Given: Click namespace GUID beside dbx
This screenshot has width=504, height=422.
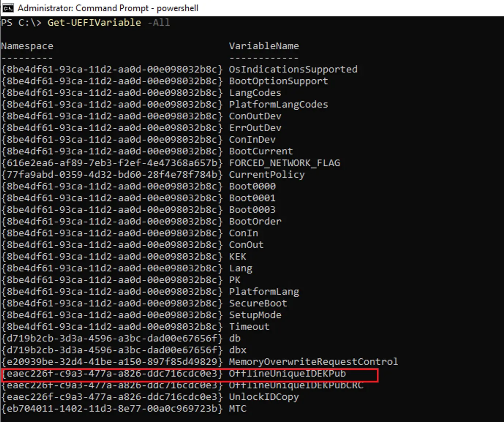Looking at the screenshot, I should [112, 350].
